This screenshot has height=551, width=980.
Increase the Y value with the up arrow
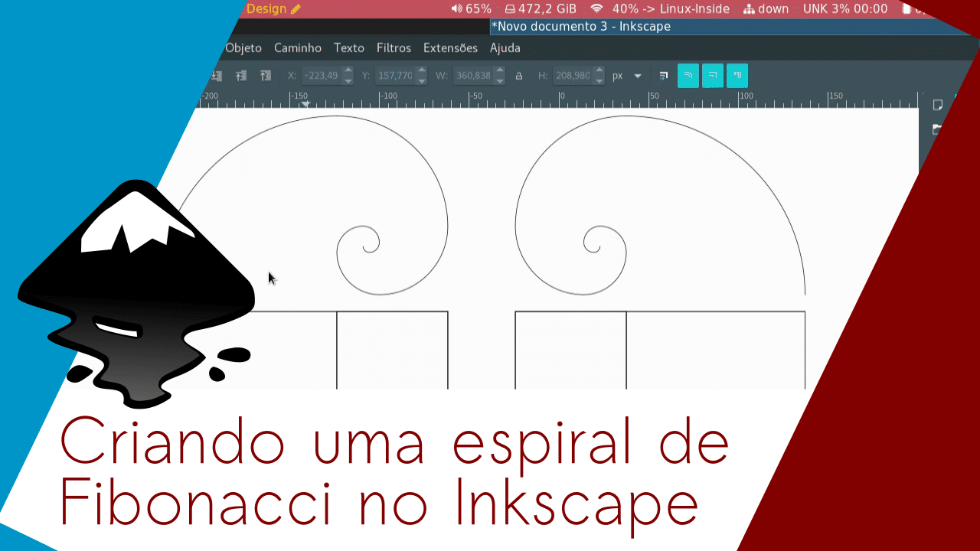(x=422, y=71)
